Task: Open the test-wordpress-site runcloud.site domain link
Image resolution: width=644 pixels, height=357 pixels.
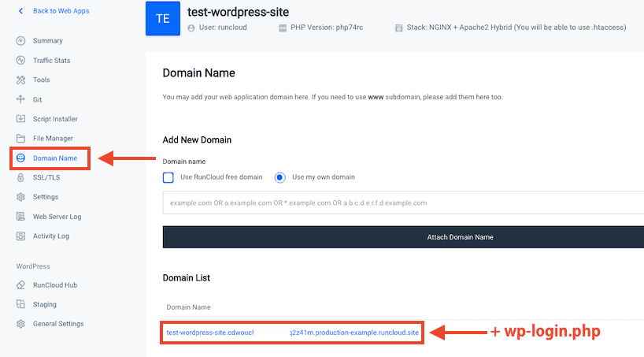Action: 293,333
